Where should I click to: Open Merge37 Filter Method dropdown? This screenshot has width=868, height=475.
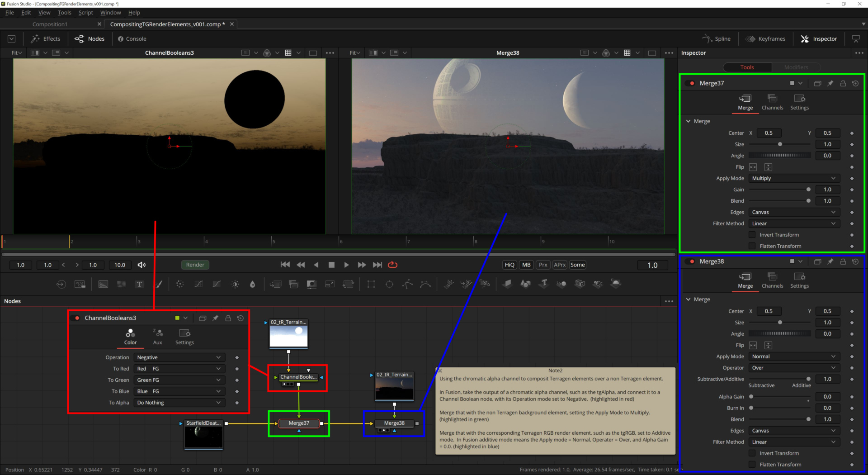794,223
